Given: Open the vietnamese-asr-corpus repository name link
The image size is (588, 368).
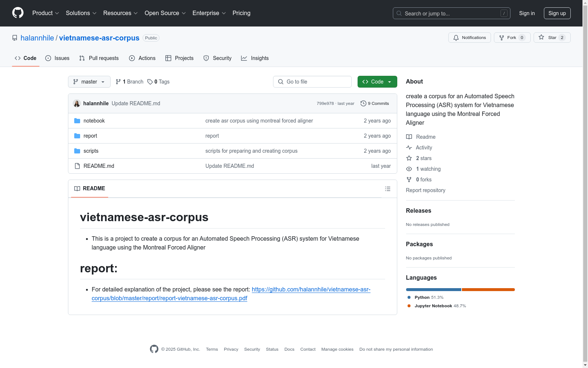Looking at the screenshot, I should [99, 38].
